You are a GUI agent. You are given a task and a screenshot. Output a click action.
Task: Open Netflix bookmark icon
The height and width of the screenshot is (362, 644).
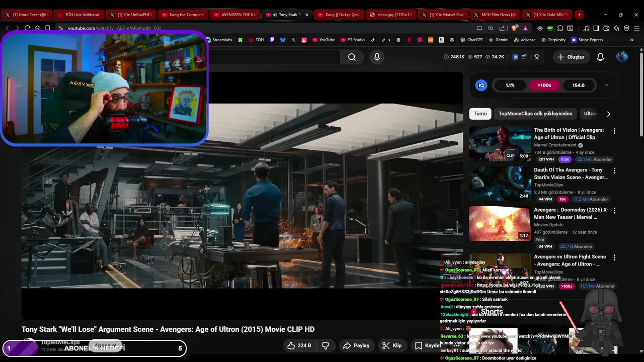(x=409, y=40)
